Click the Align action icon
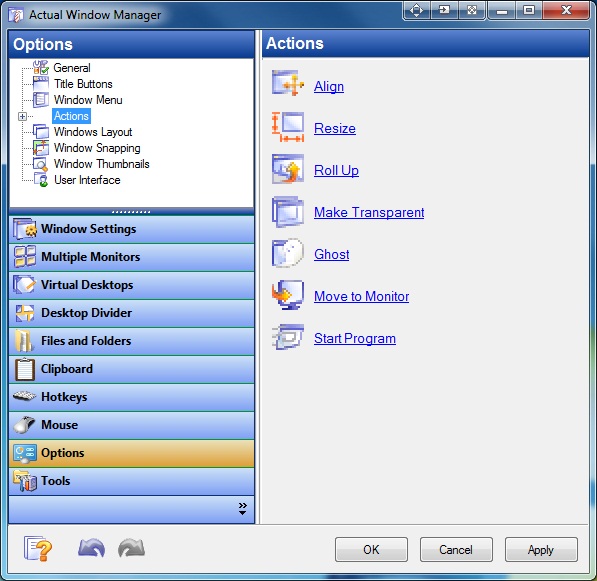The image size is (597, 581). [288, 83]
